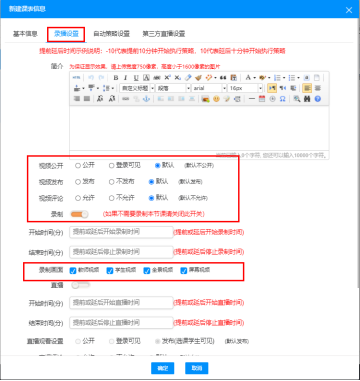
Task: Insert a hyperlink with link icon
Action: (x=125, y=99)
